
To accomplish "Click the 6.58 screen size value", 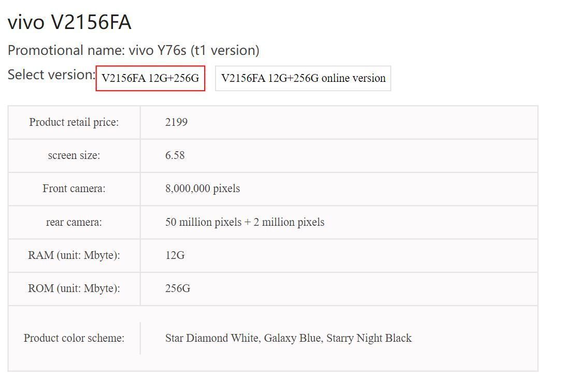I will (x=175, y=155).
